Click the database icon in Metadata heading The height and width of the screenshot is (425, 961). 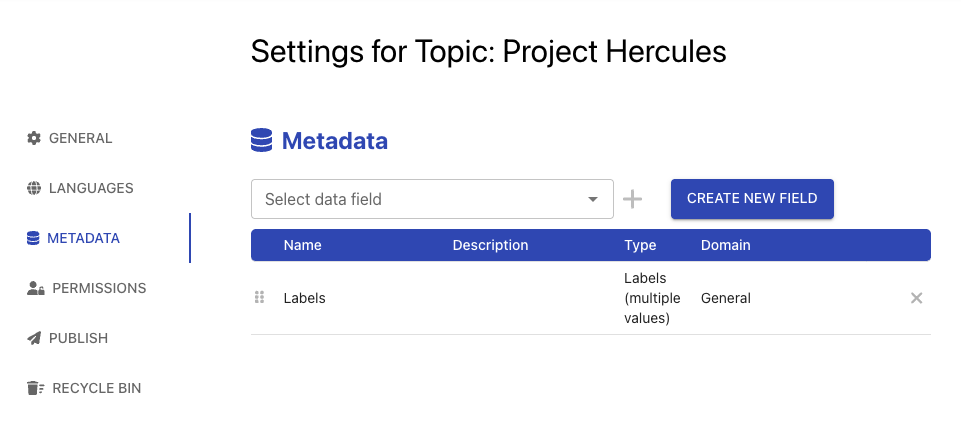(261, 141)
